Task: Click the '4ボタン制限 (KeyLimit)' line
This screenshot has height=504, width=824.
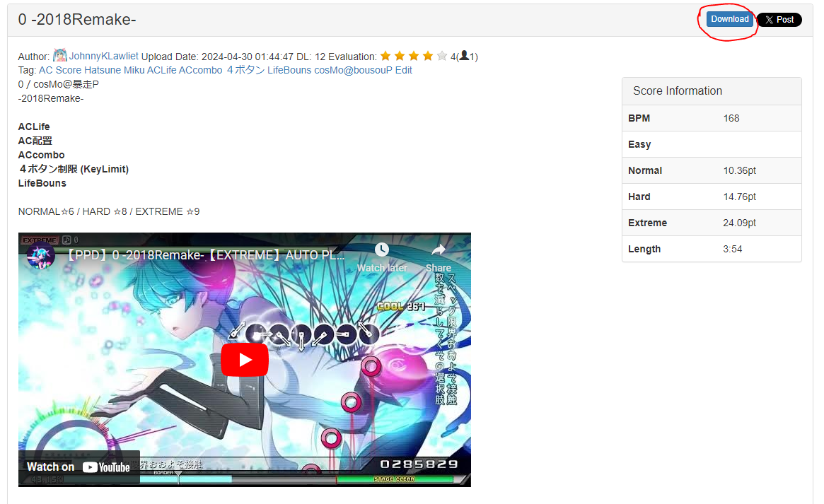Action: pyautogui.click(x=74, y=169)
